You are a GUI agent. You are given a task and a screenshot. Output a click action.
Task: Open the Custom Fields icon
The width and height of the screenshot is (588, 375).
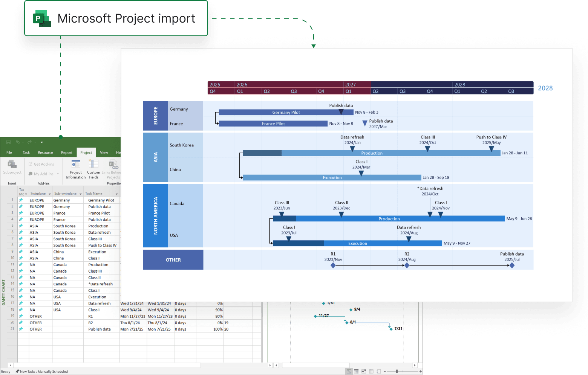93,164
